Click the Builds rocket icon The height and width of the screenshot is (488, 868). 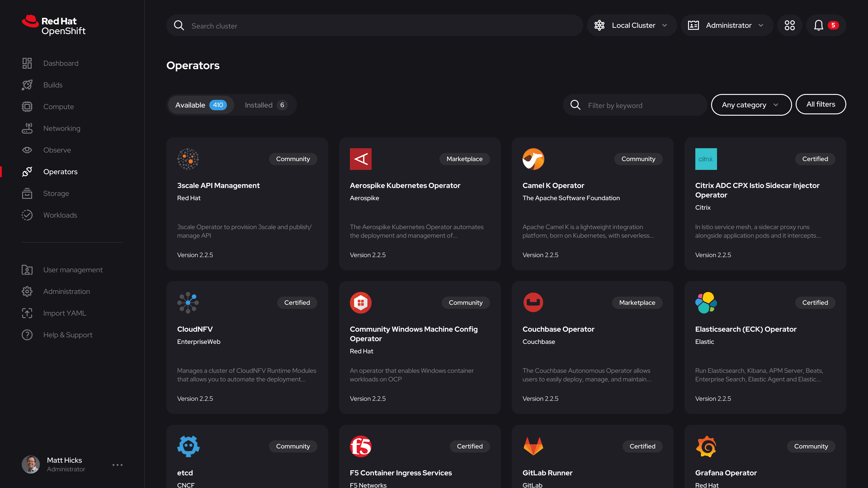click(27, 85)
